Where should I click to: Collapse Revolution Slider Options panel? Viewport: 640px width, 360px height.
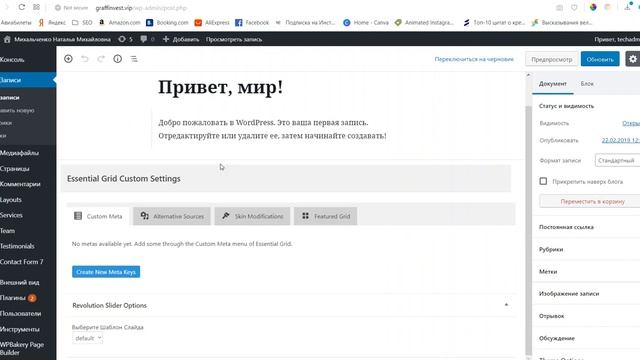click(506, 305)
